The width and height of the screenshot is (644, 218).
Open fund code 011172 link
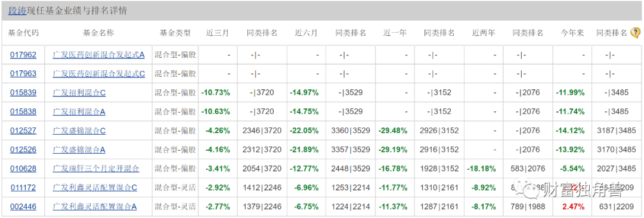pos(23,188)
